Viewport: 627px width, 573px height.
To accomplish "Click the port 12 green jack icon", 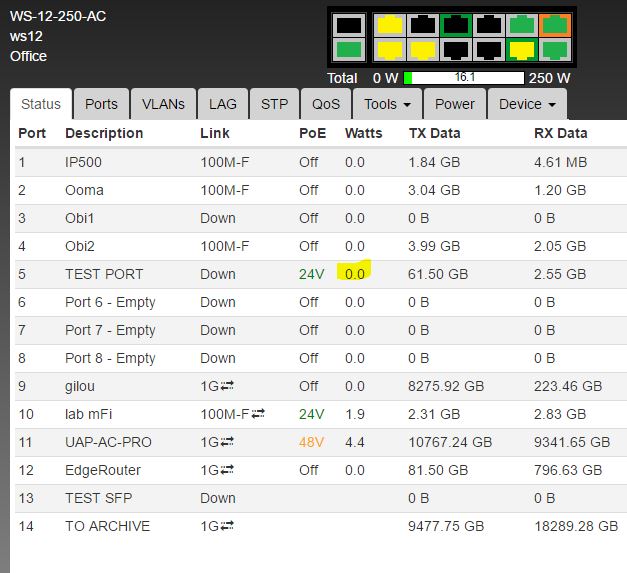I will (x=557, y=48).
